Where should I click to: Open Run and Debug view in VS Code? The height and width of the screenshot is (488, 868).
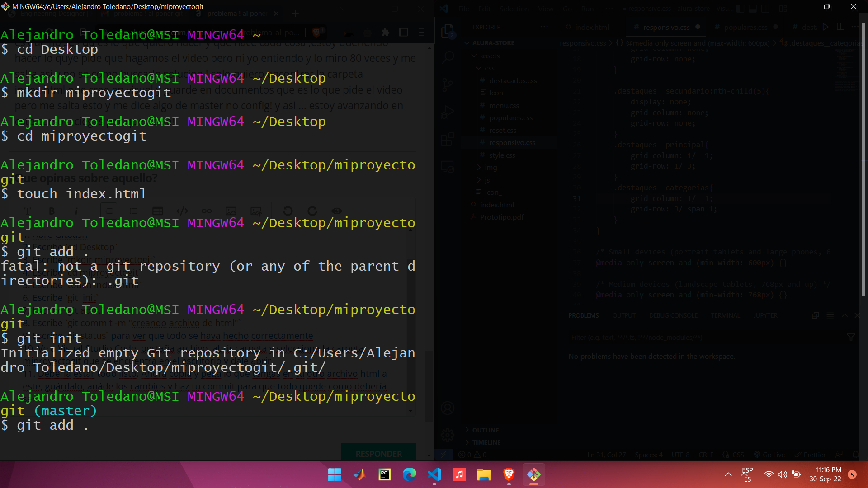pyautogui.click(x=448, y=112)
